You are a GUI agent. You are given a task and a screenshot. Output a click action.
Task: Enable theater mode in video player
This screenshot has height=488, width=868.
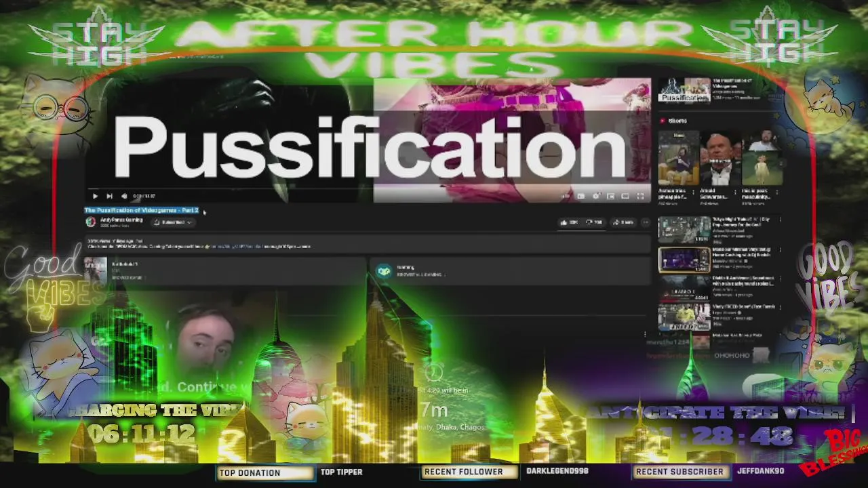coord(625,197)
